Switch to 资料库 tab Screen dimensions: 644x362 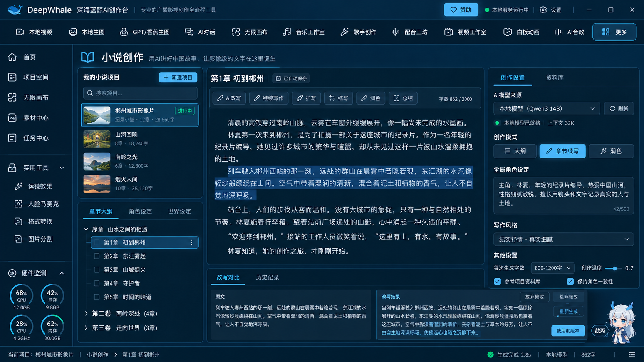click(x=555, y=78)
